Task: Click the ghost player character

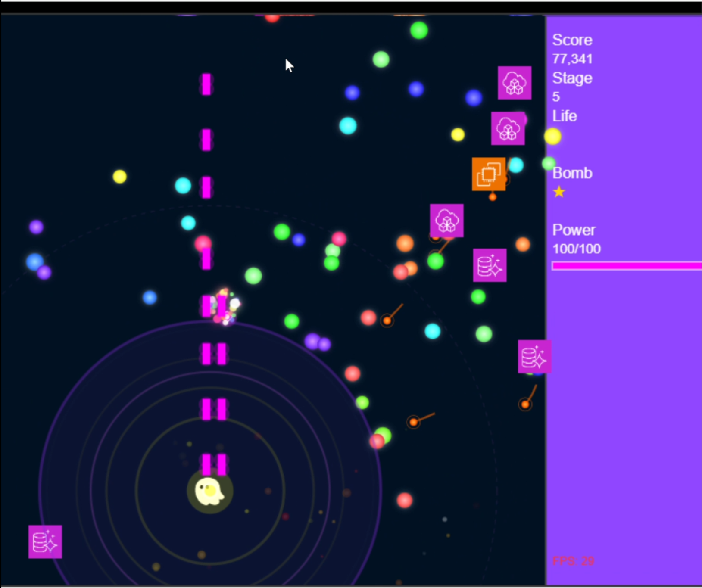Action: 209,491
